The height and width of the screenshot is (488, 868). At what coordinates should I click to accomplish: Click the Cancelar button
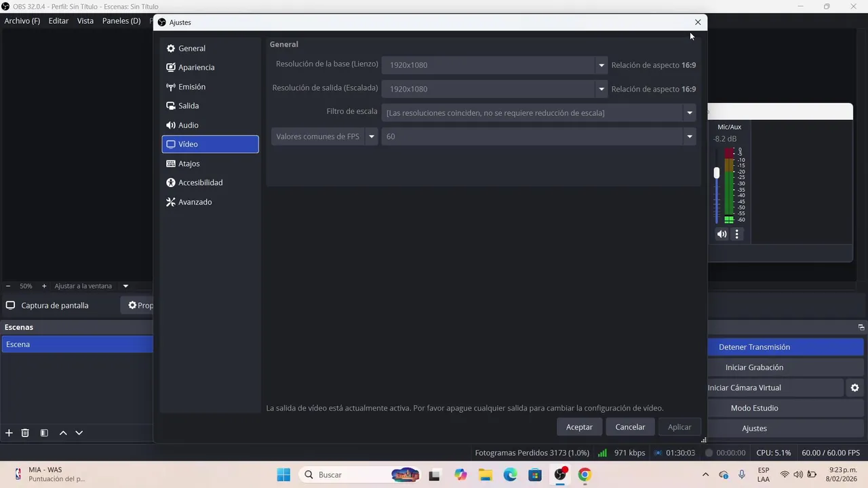click(x=630, y=427)
